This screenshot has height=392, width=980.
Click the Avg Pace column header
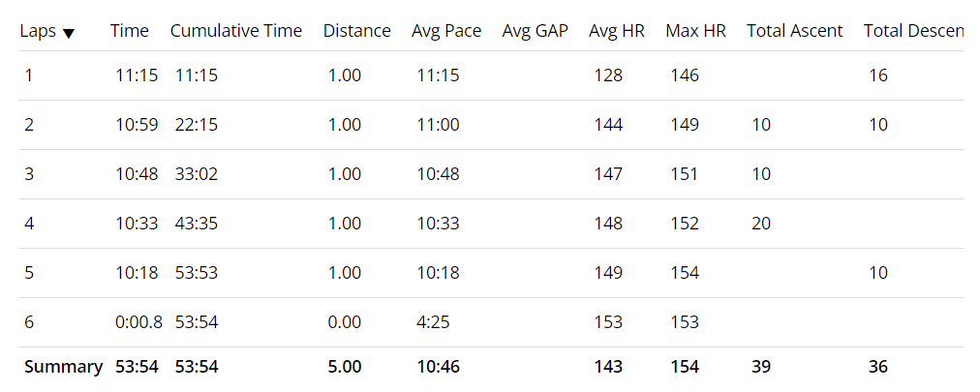click(446, 31)
